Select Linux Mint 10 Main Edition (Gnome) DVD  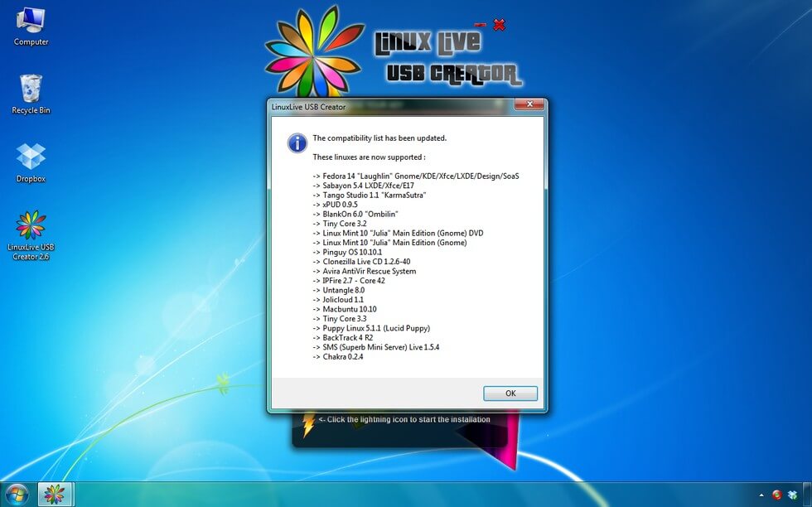point(399,233)
